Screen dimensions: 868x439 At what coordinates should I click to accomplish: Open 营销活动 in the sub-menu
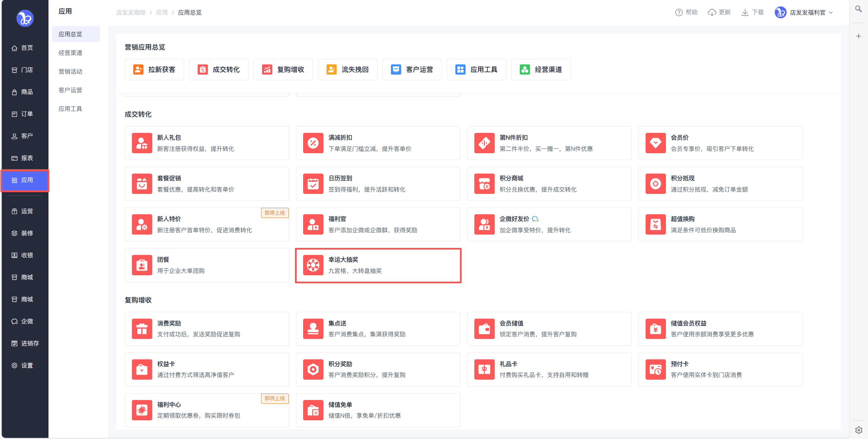tap(70, 72)
